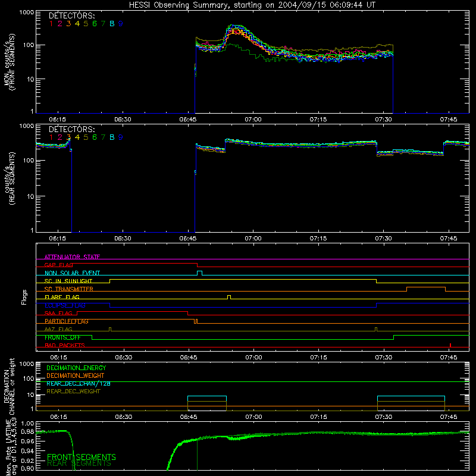Select pink detector 2 in the rear segments legend

coord(60,137)
